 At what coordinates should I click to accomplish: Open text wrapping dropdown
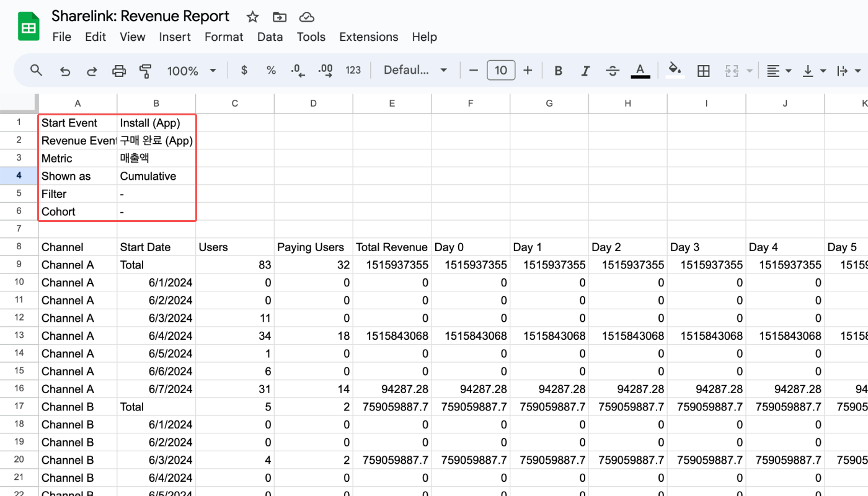click(x=849, y=71)
